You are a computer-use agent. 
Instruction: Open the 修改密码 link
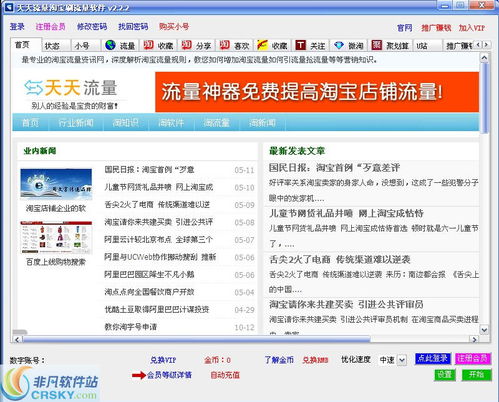click(92, 26)
